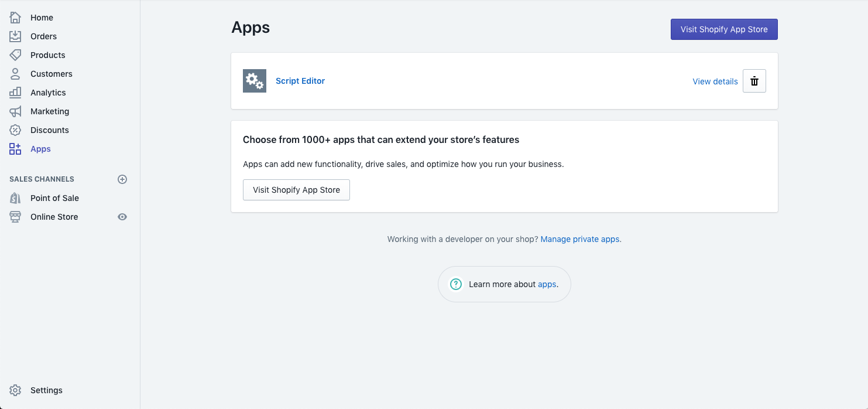
Task: Click the Marketing megaphone icon
Action: [15, 111]
